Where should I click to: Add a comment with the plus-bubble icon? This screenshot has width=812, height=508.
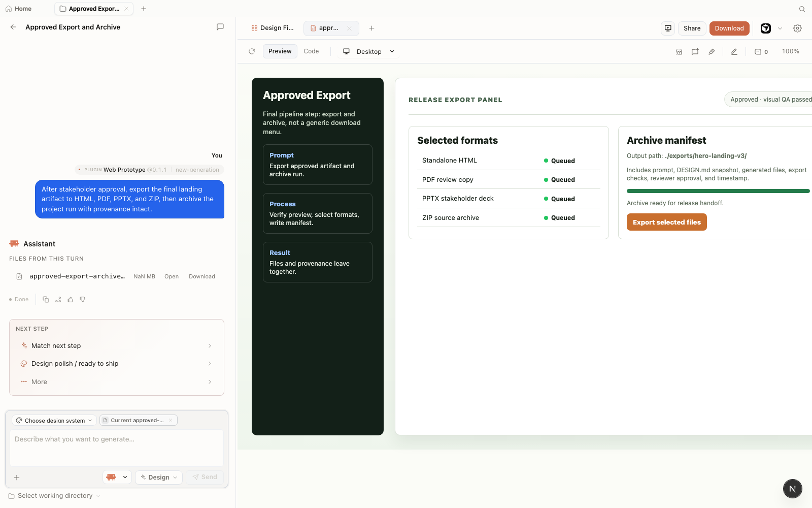coord(695,51)
